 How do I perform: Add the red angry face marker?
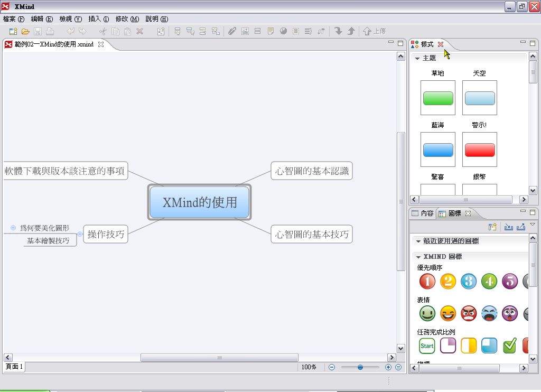click(x=469, y=314)
